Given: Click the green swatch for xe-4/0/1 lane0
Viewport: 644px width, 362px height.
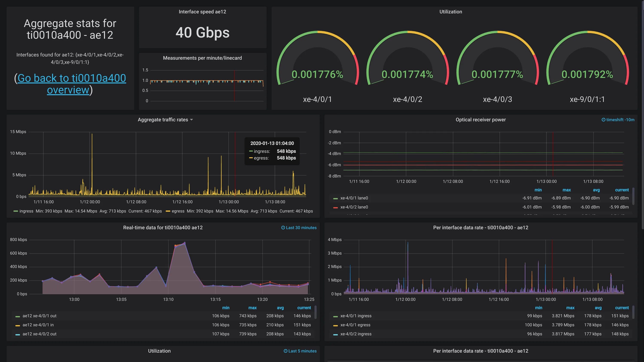Looking at the screenshot, I should coord(335,198).
